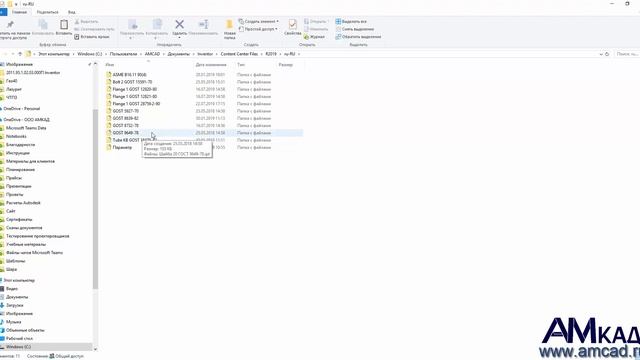Open OneDrive - ООО АМКАД in sidebar
Viewport: 640px width, 360px height.
point(27,120)
